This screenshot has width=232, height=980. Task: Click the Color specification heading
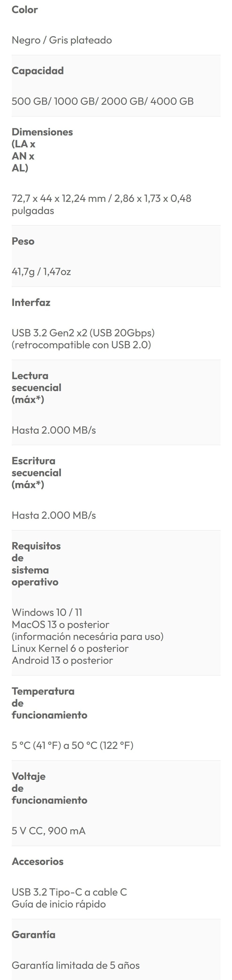coord(25,10)
